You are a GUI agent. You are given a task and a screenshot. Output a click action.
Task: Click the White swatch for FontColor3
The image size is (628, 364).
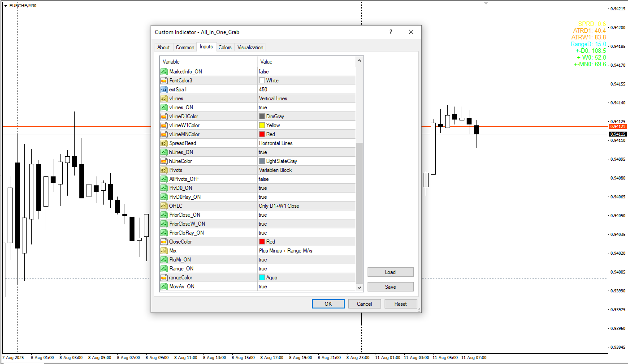point(262,81)
